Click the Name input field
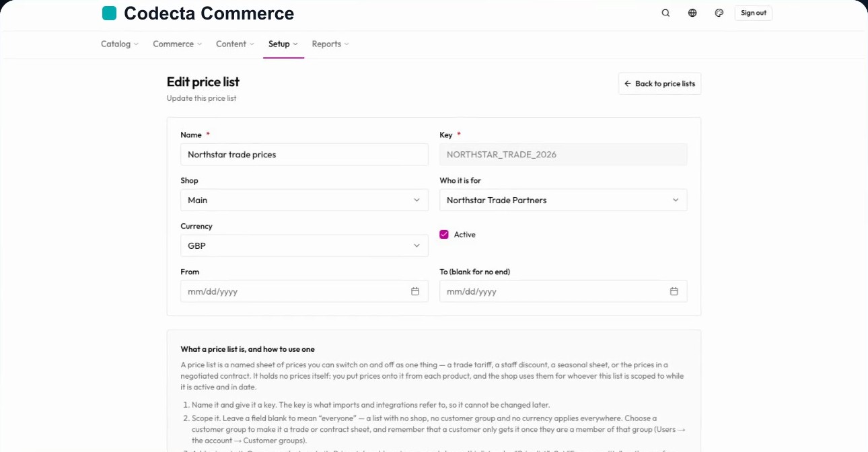This screenshot has width=868, height=452. tap(304, 154)
